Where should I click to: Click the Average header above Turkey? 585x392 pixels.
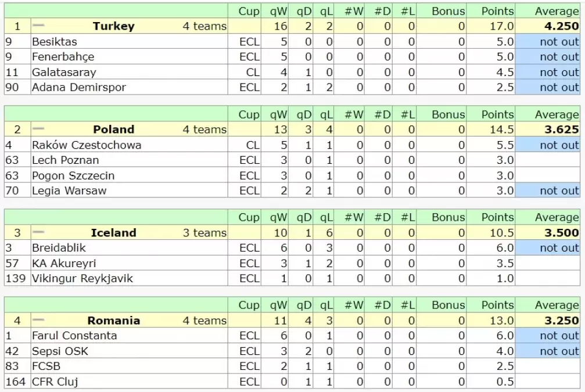tap(557, 11)
